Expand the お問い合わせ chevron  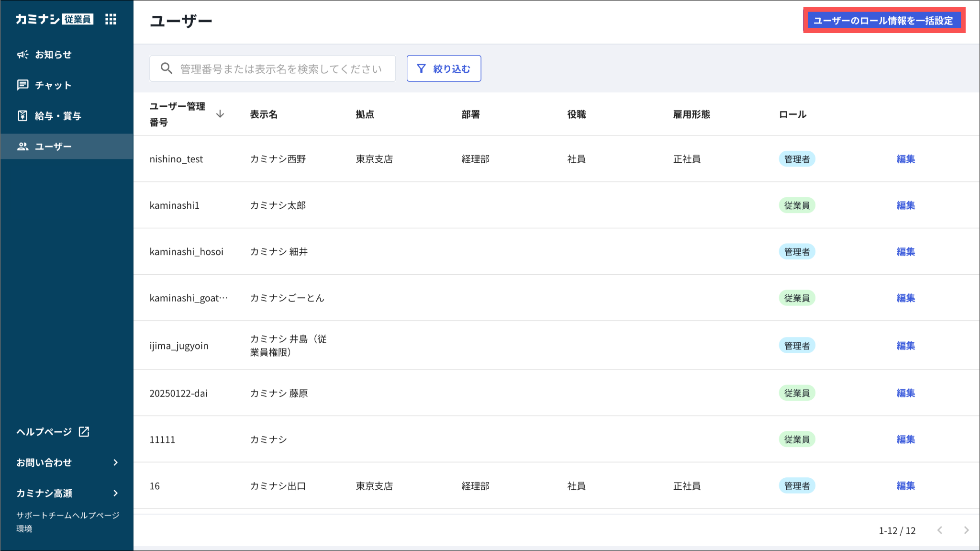[x=115, y=462]
